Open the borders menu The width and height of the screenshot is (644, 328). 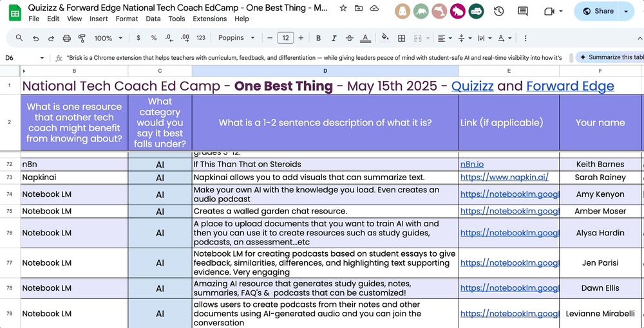402,38
